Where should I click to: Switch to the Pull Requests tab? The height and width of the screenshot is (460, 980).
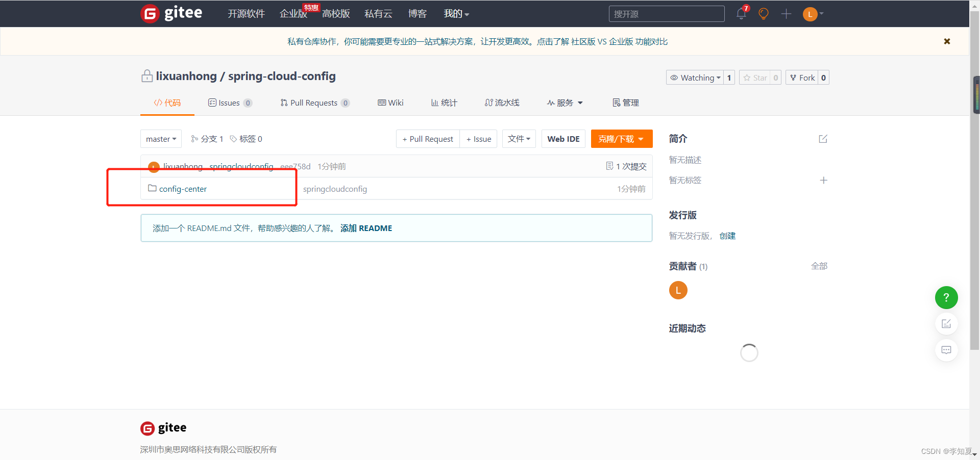pos(315,103)
